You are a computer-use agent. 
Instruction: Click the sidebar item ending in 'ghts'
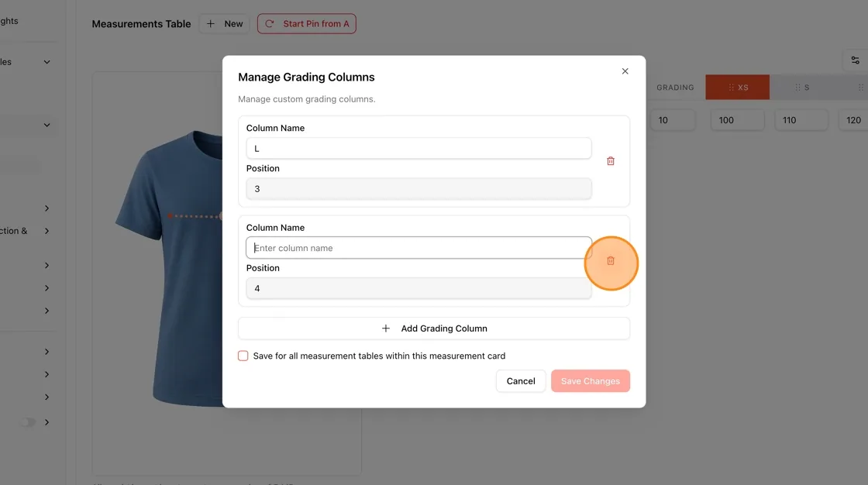coord(9,21)
